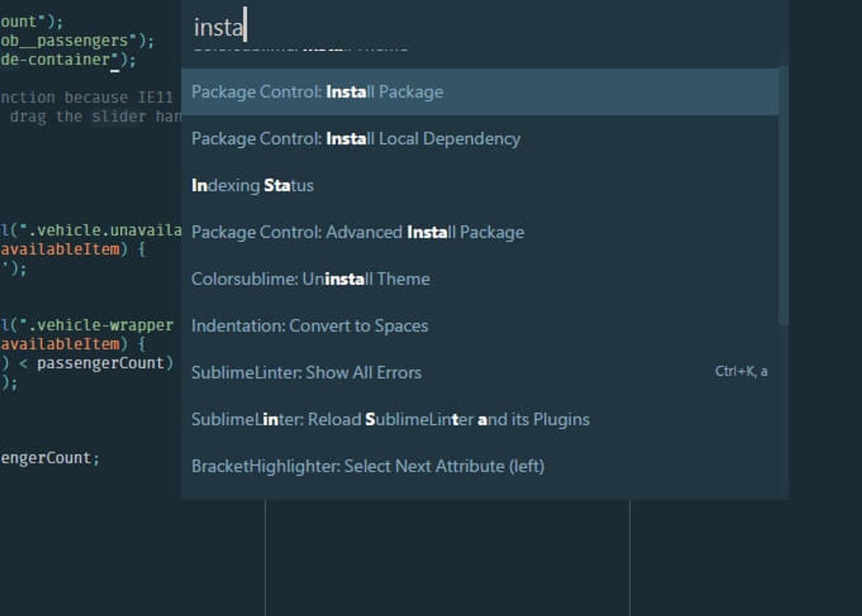Select Indentation: Convert to Spaces
Viewport: 862px width, 616px height.
(309, 326)
